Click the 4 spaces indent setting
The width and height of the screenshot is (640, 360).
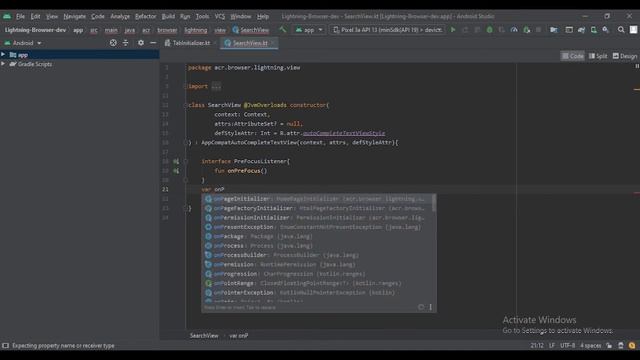(x=591, y=345)
